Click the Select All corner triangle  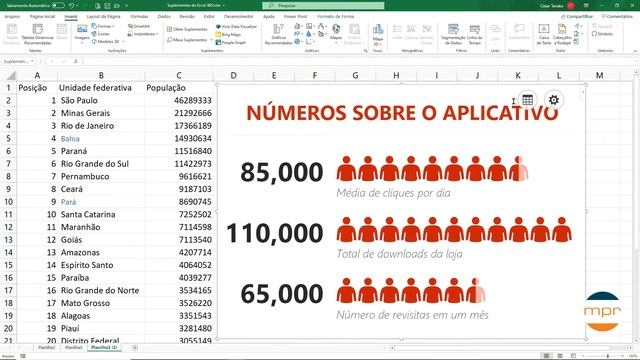coord(11,76)
